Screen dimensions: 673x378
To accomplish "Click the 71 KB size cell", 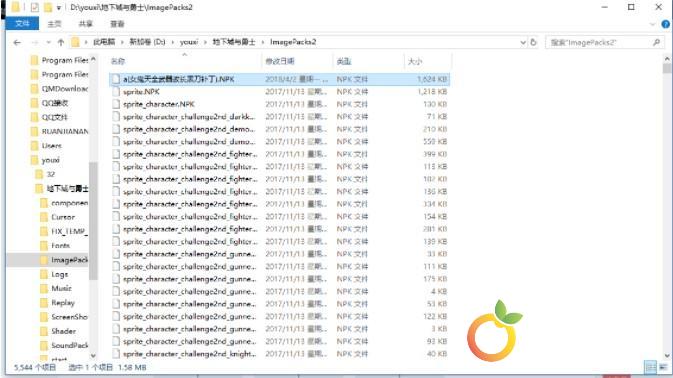I will (x=437, y=117).
